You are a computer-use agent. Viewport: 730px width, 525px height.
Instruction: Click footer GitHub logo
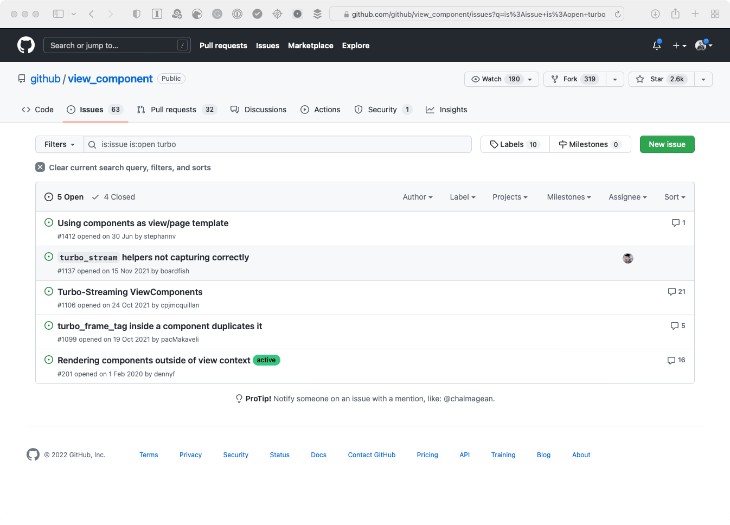pos(33,454)
